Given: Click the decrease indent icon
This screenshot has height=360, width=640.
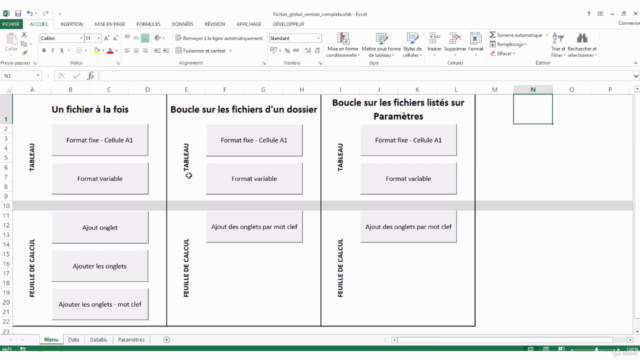Looking at the screenshot, I should (x=157, y=51).
